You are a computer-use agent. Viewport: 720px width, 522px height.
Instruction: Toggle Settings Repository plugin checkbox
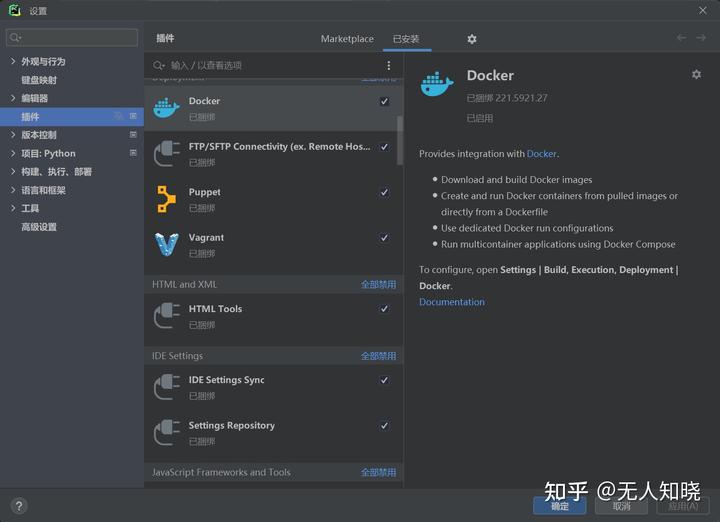[x=384, y=426]
